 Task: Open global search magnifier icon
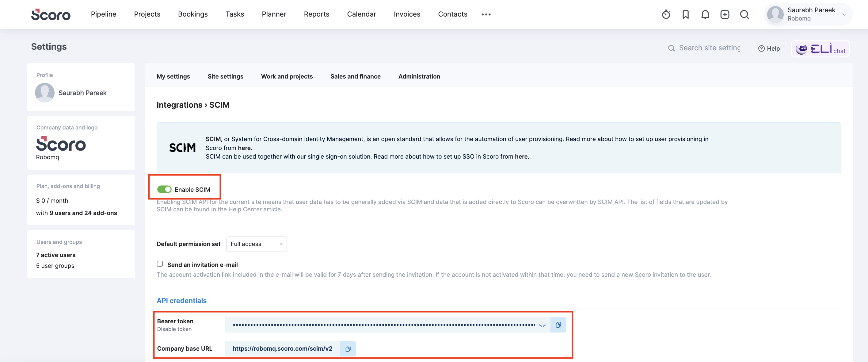tap(744, 14)
